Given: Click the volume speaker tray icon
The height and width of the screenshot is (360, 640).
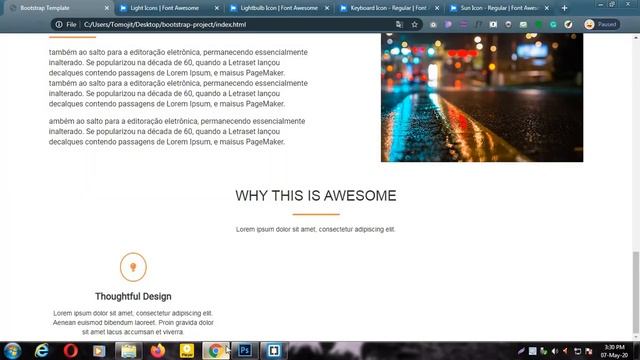Looking at the screenshot, I should [555, 351].
